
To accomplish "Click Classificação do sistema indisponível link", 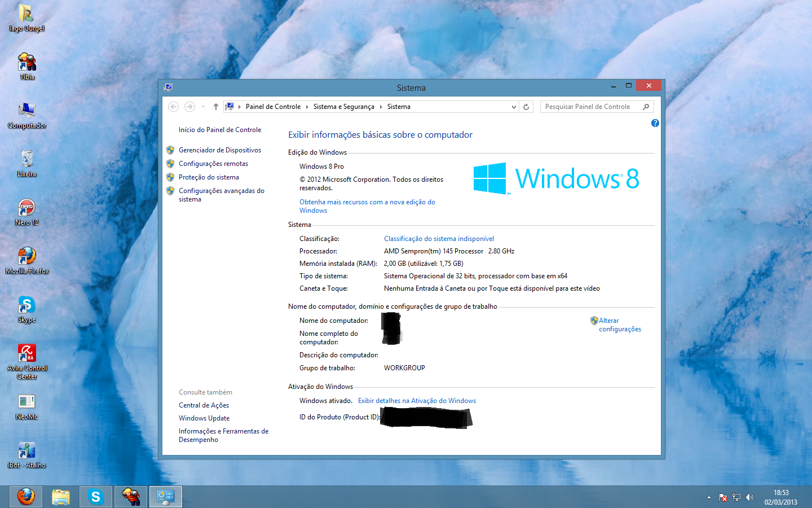I will 439,239.
